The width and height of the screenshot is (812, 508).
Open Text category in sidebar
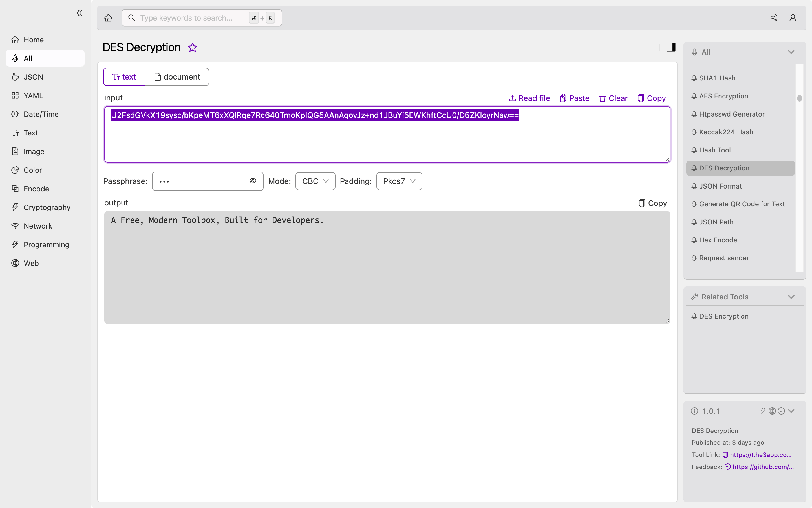[45, 133]
